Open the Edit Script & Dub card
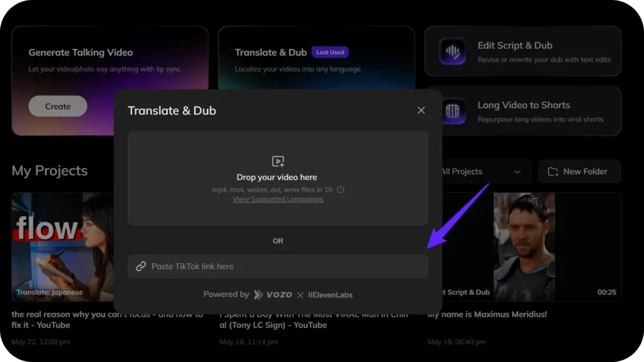Screen dimensions: 644x362 pos(523,52)
